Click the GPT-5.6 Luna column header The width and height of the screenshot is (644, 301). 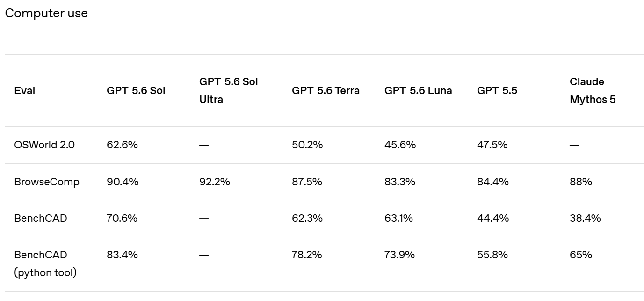pyautogui.click(x=419, y=91)
